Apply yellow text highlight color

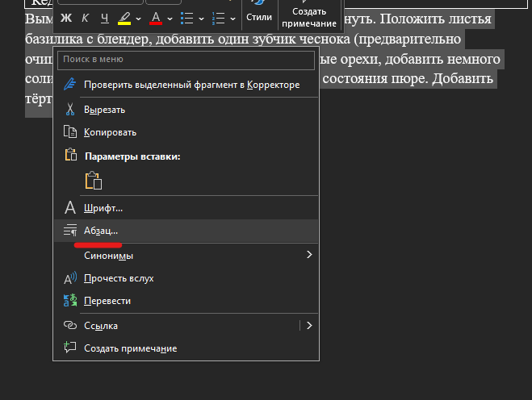[124, 19]
